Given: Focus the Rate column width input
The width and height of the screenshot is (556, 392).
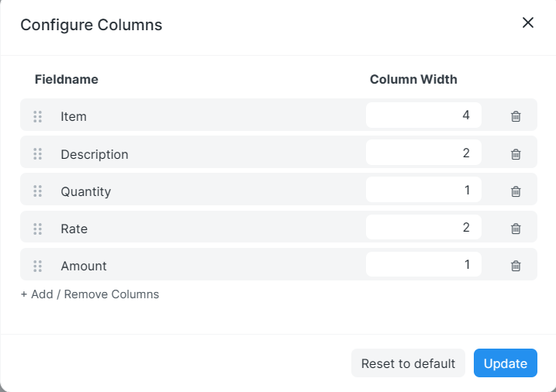Looking at the screenshot, I should [423, 227].
